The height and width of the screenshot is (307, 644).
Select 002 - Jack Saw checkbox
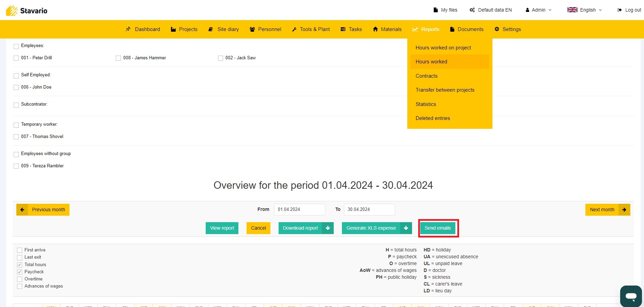(220, 58)
